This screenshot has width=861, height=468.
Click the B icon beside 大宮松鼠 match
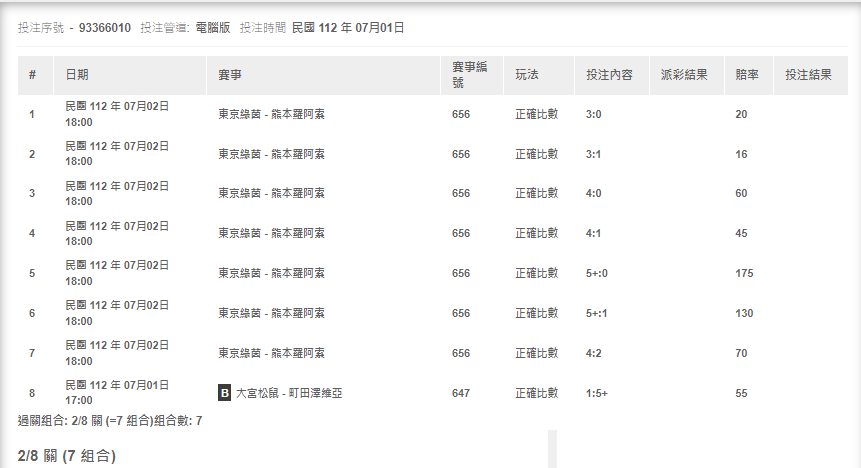tap(225, 393)
